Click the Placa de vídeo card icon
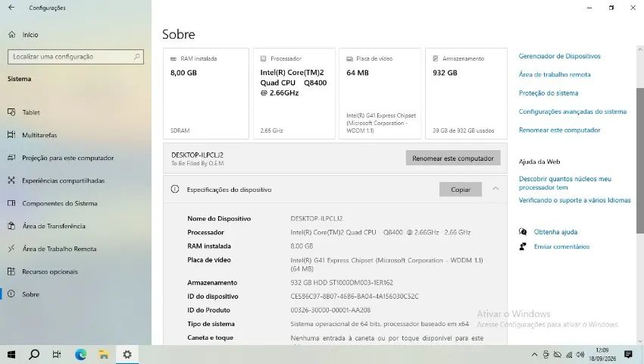The image size is (644, 364). 349,59
